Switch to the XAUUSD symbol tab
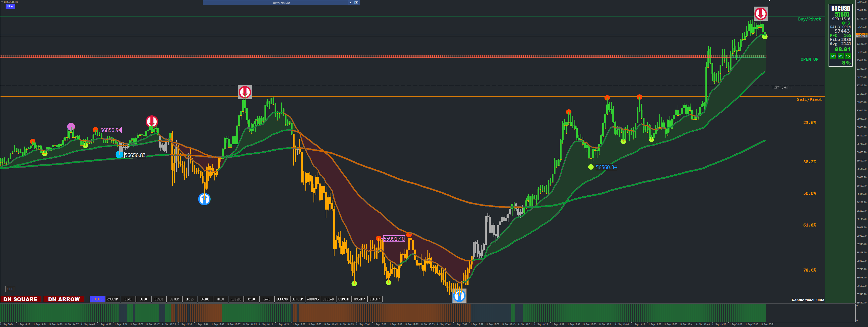868x327 pixels. click(112, 299)
